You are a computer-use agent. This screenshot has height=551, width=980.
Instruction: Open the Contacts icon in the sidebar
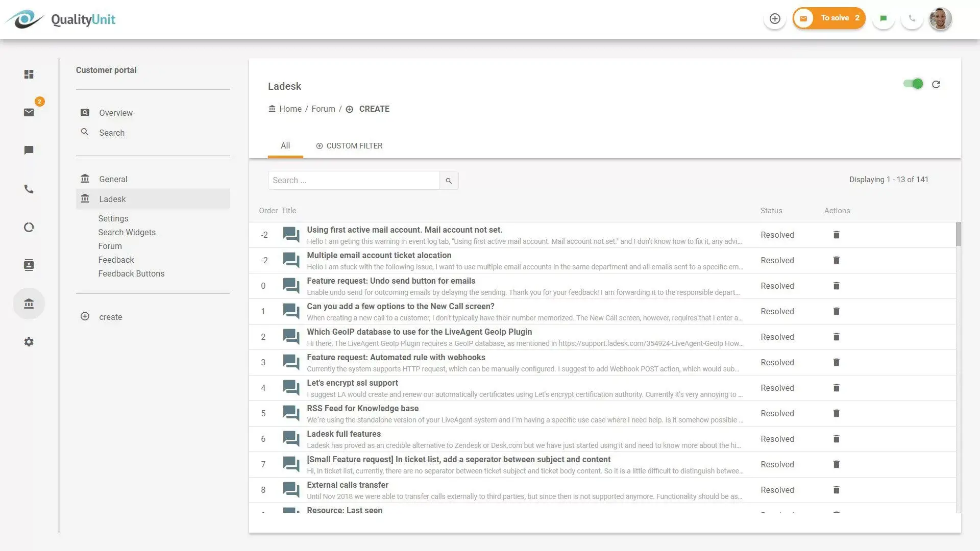coord(29,265)
